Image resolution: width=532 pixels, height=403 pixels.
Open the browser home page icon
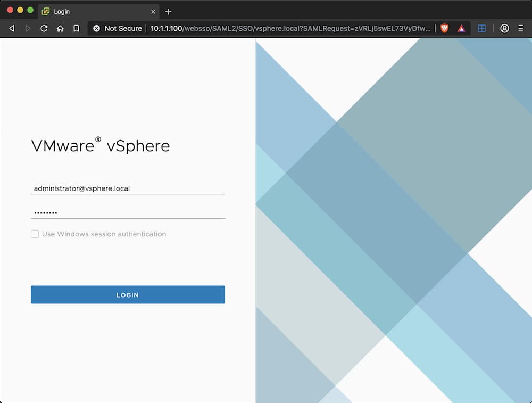click(x=60, y=29)
